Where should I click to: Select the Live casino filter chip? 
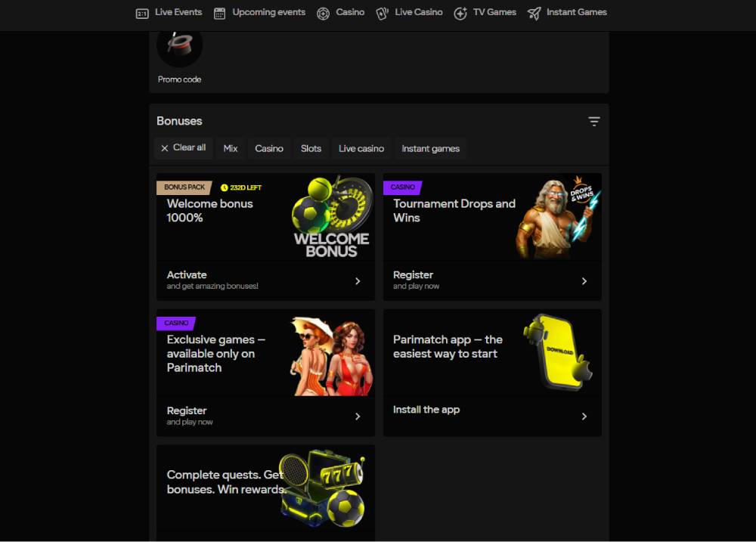tap(361, 149)
